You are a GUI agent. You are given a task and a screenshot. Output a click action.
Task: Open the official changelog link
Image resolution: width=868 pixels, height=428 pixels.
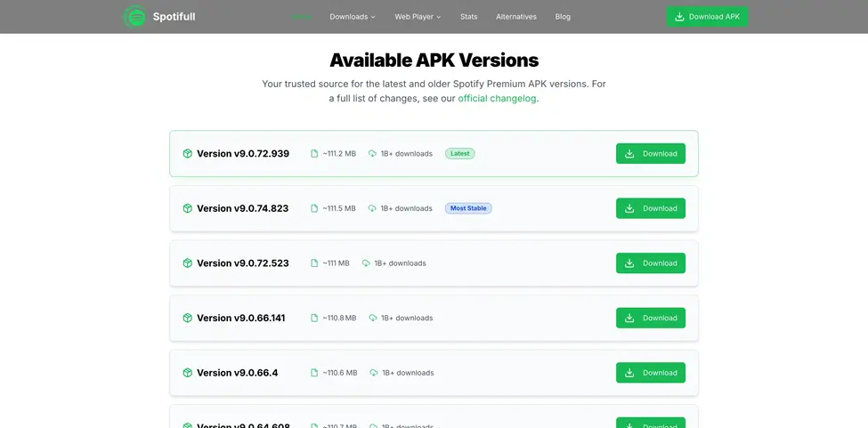point(497,99)
